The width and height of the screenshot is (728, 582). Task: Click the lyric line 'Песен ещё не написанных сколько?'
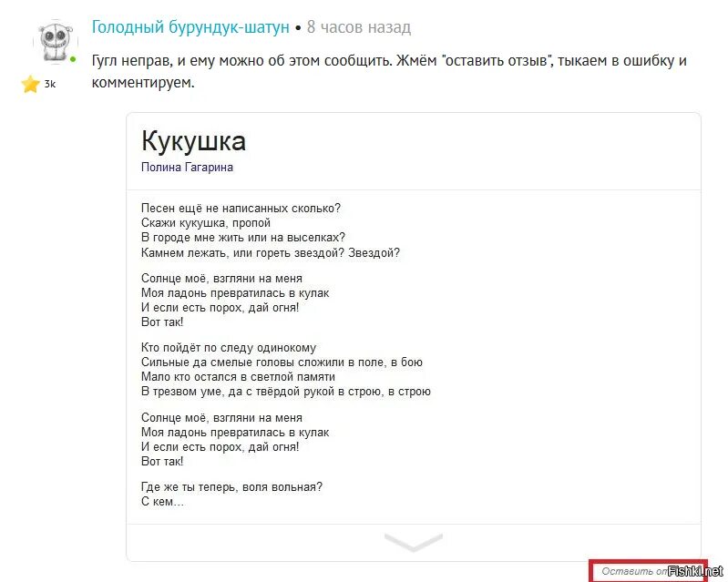pos(241,208)
